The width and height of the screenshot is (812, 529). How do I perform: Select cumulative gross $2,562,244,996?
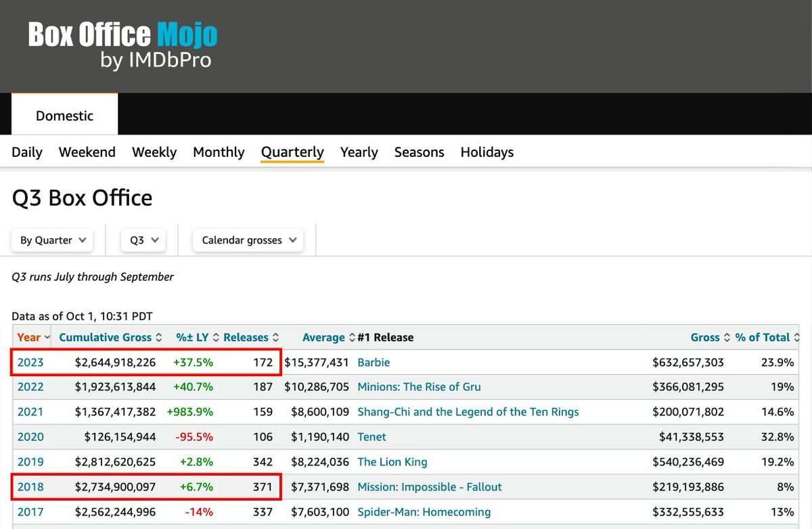tap(115, 512)
